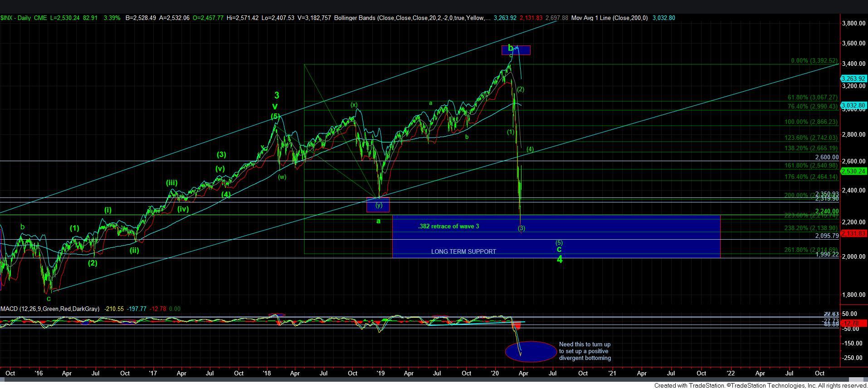Click the cyan 3,263.92 price marker
The image size is (868, 389).
pyautogui.click(x=853, y=79)
